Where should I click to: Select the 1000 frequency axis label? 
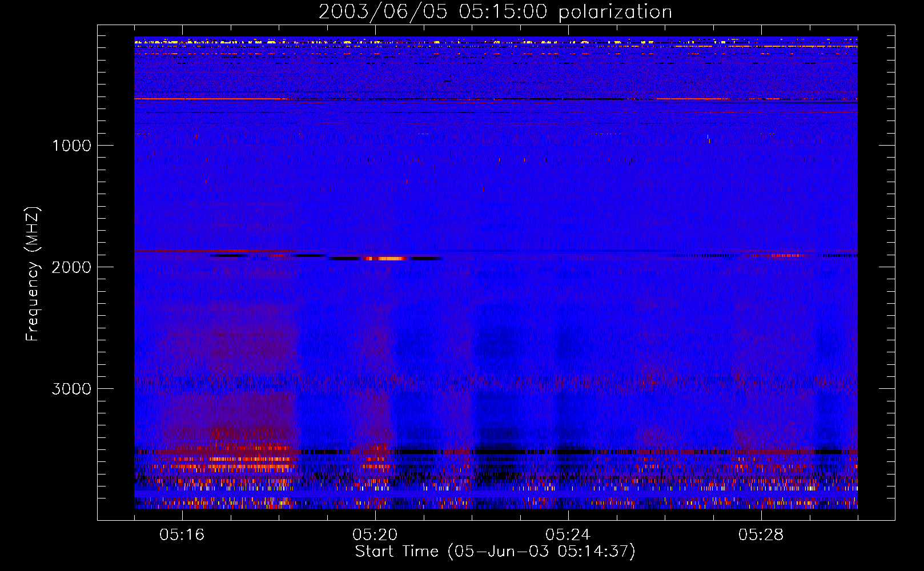(x=71, y=146)
